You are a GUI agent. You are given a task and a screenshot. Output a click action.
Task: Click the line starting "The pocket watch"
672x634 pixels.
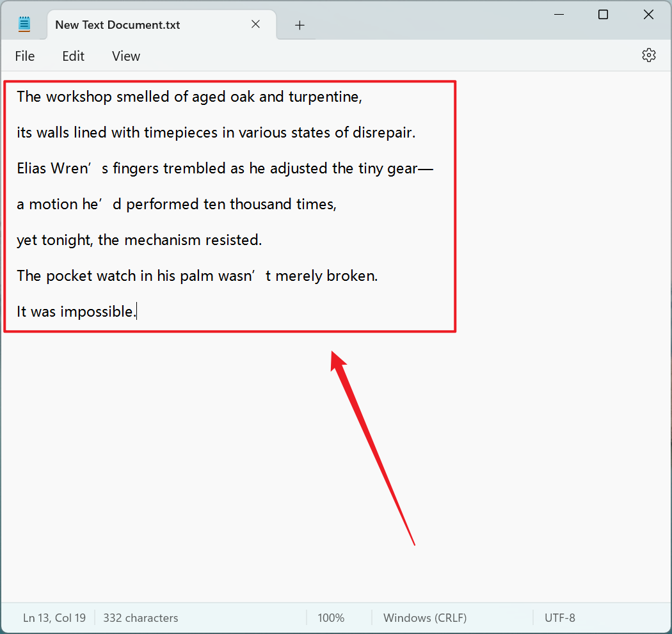[x=197, y=276]
